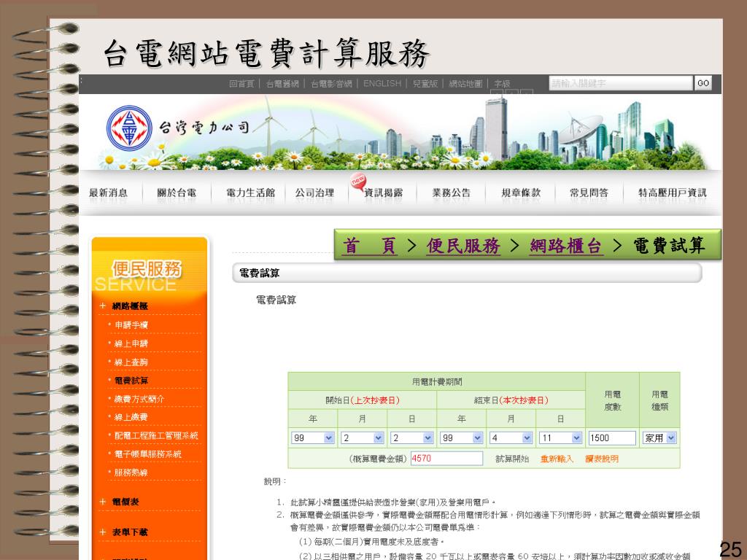Open start date day dropdown
Image resolution: width=747 pixels, height=560 pixels.
coord(412,437)
